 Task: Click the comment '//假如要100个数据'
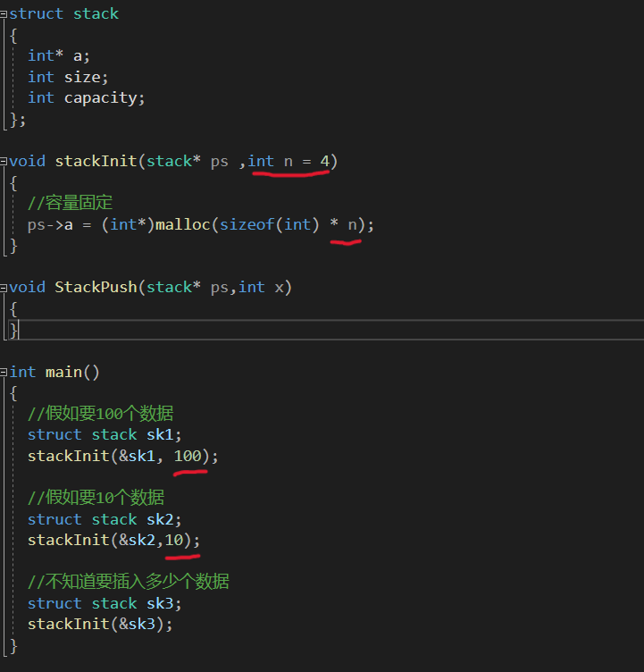tap(101, 414)
